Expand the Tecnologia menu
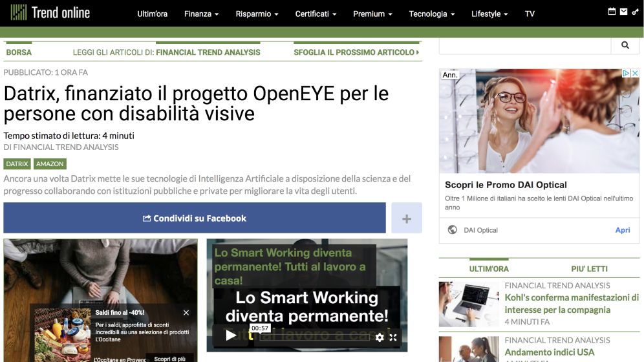Screen dimensions: 644x362 tap(432, 14)
